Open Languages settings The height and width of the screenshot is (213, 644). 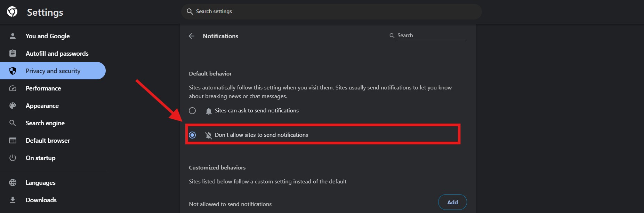pyautogui.click(x=53, y=182)
